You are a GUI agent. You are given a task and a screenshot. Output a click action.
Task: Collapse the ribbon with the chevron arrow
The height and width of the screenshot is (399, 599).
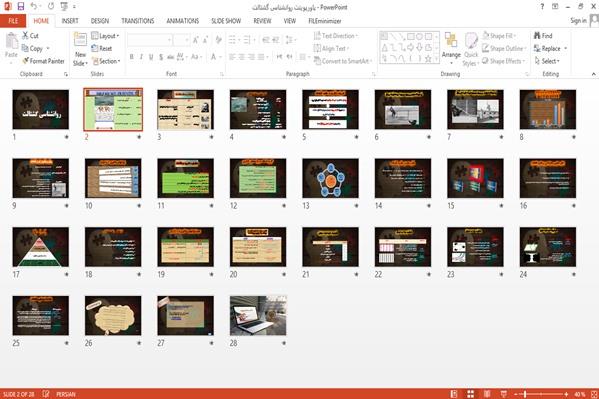tap(593, 74)
